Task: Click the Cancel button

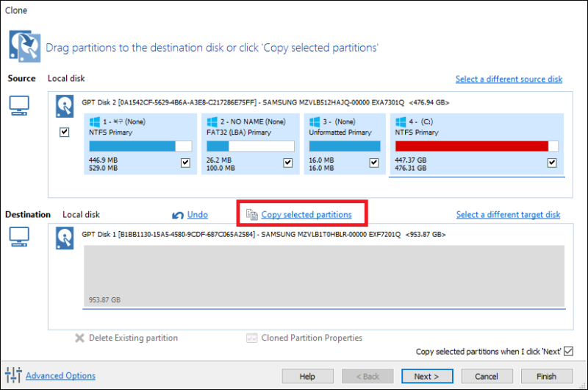Action: [487, 376]
